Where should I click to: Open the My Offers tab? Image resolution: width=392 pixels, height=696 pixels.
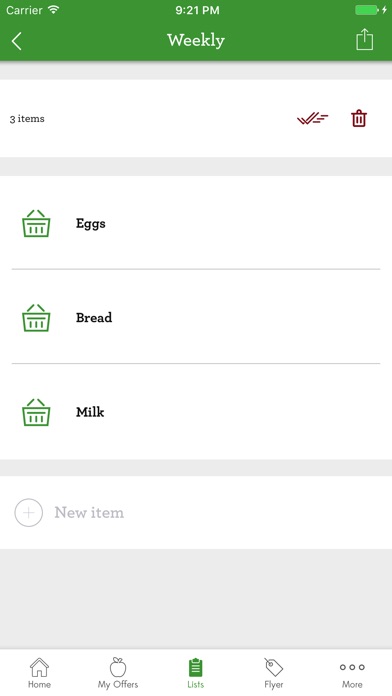point(118,673)
